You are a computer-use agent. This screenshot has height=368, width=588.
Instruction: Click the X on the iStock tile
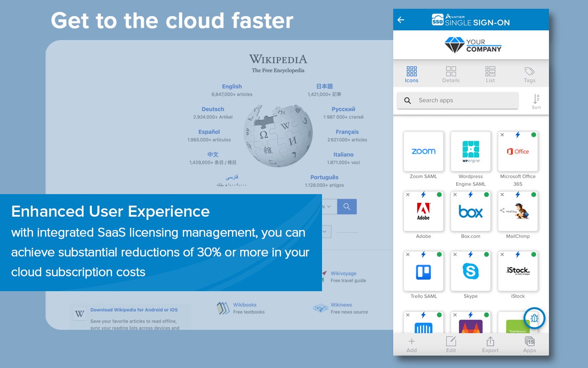502,255
